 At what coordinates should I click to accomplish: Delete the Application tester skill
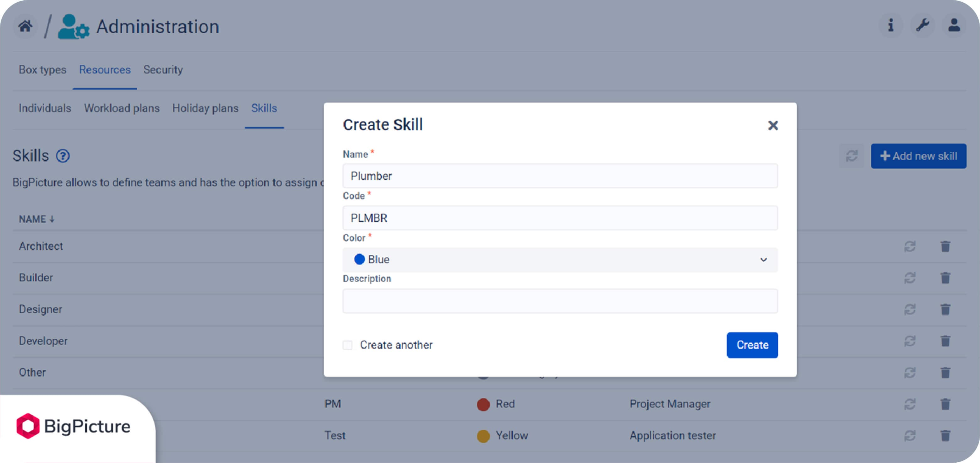[x=945, y=436]
